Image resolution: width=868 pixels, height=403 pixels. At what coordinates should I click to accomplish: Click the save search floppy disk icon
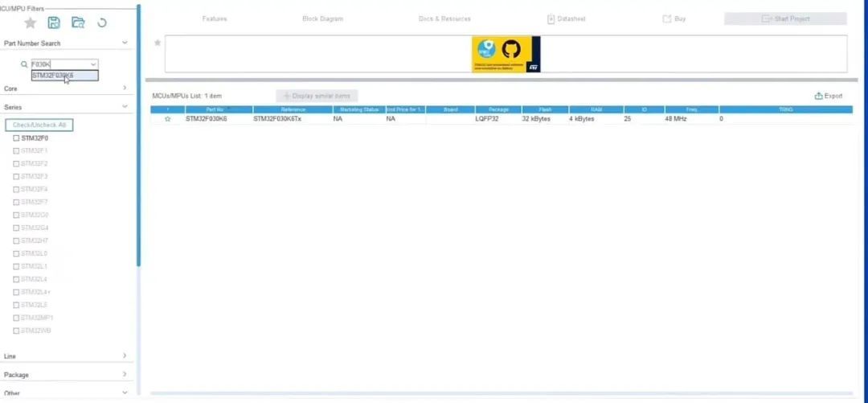coord(54,23)
